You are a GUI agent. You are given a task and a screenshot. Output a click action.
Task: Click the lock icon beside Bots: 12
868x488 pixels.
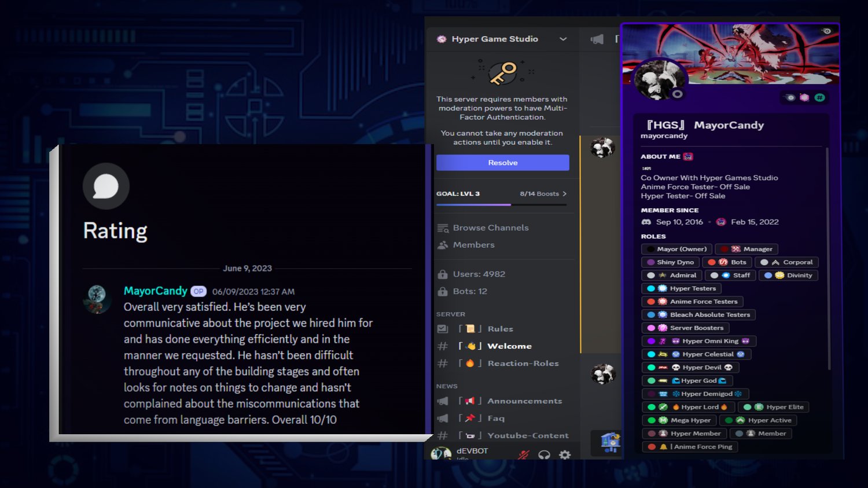[443, 291]
